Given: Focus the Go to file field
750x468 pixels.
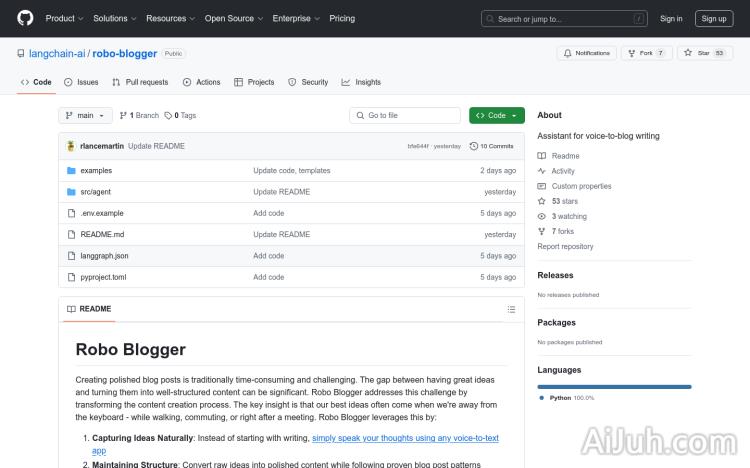Looking at the screenshot, I should click(404, 115).
